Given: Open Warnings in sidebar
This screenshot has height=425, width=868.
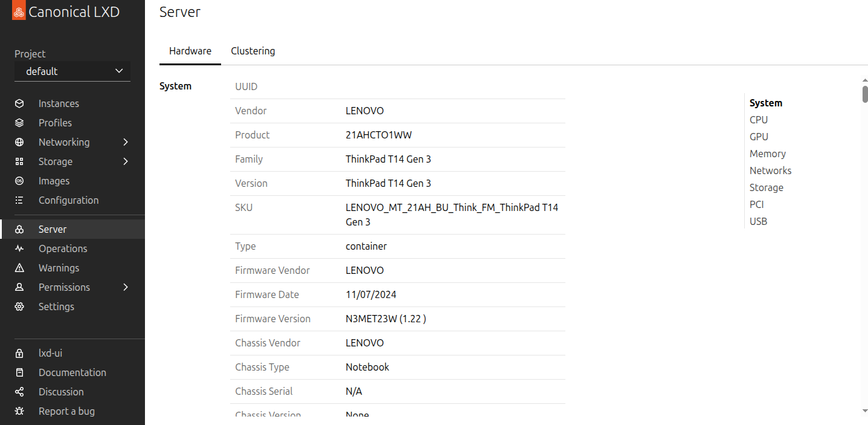Looking at the screenshot, I should (x=59, y=268).
